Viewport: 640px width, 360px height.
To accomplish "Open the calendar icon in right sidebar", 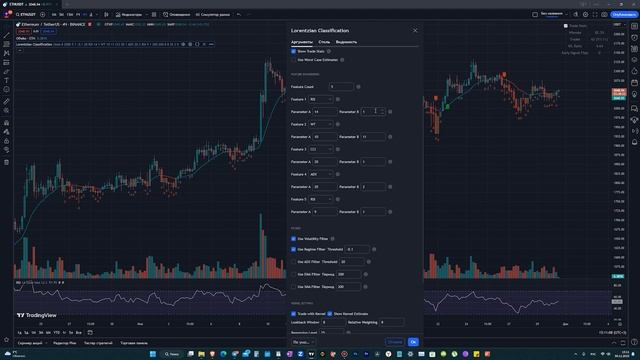I will [x=634, y=83].
